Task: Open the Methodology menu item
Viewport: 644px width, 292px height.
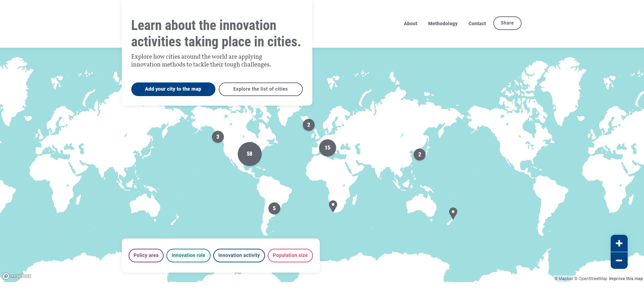Action: click(x=443, y=24)
